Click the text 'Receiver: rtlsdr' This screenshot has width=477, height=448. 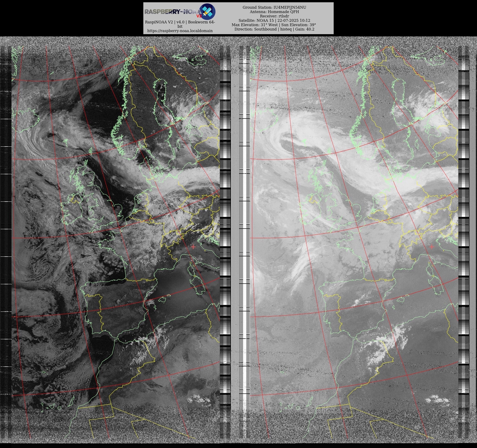pyautogui.click(x=274, y=16)
